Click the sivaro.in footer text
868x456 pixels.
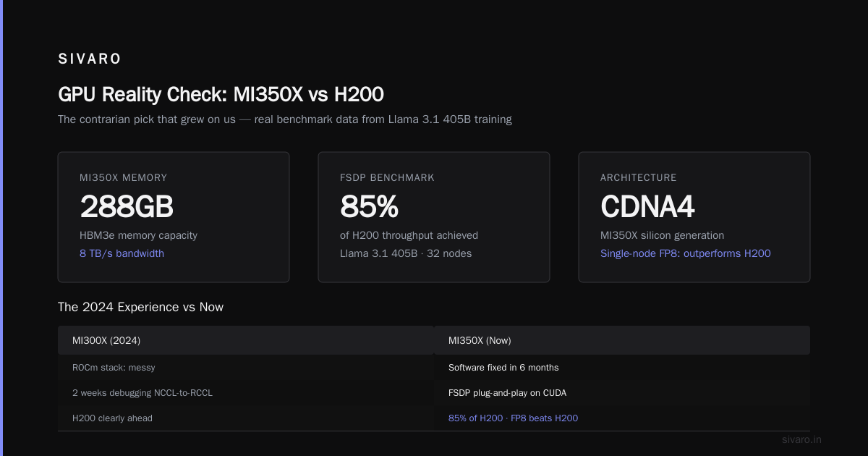click(x=801, y=439)
